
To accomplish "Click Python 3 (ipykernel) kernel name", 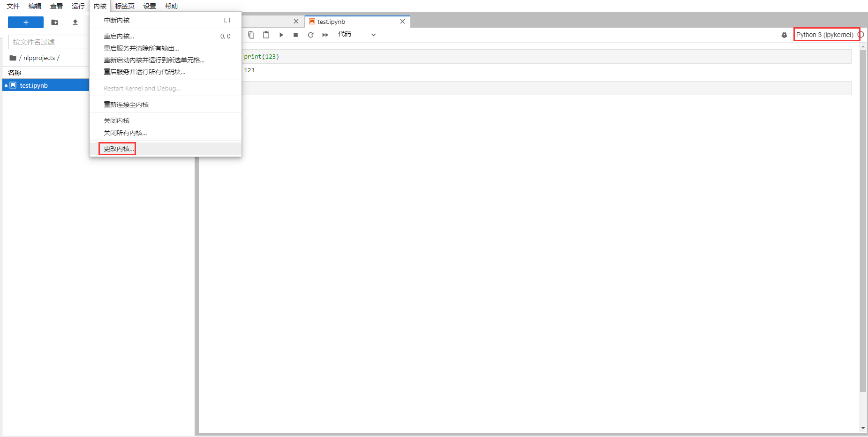I will point(825,35).
